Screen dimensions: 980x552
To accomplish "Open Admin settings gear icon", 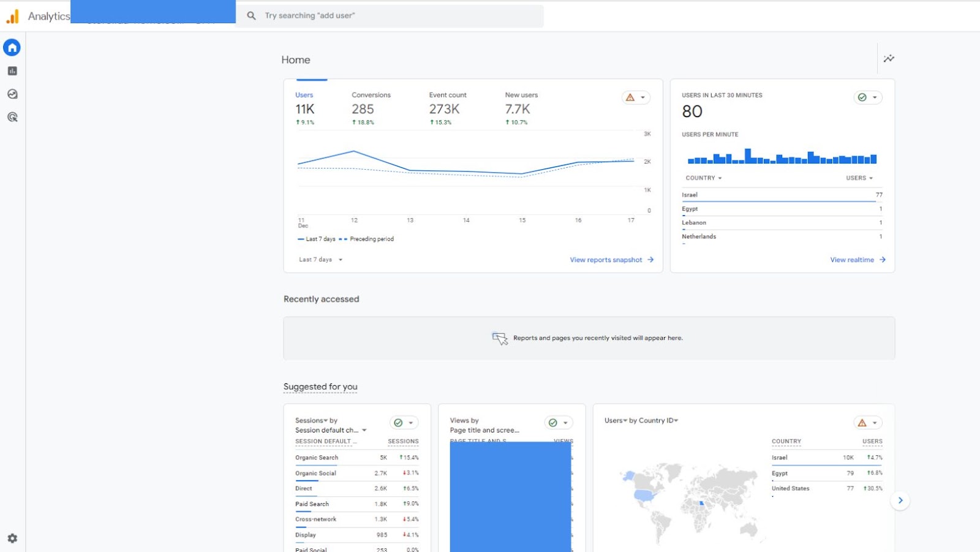I will click(12, 539).
